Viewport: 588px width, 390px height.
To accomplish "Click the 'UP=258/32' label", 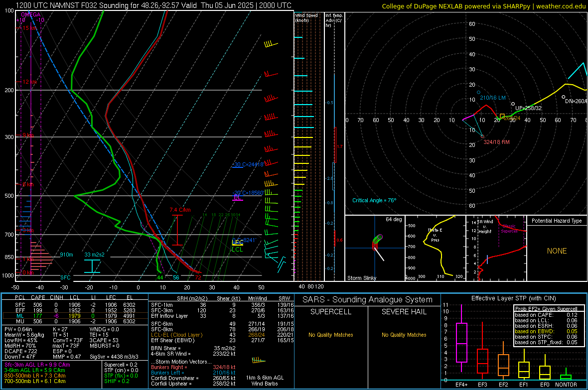I will (x=528, y=108).
